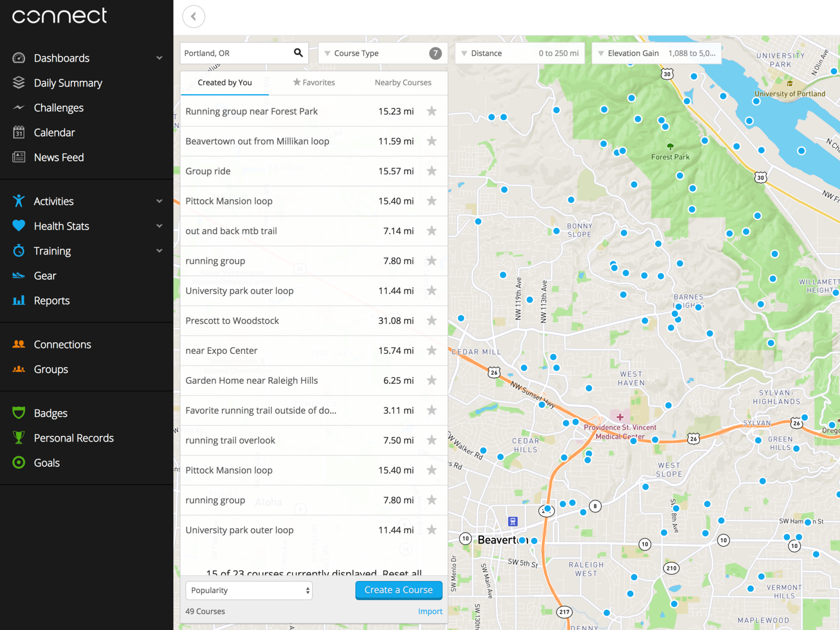Expand the Dashboards sidebar section
Viewport: 840px width, 630px height.
pos(159,58)
